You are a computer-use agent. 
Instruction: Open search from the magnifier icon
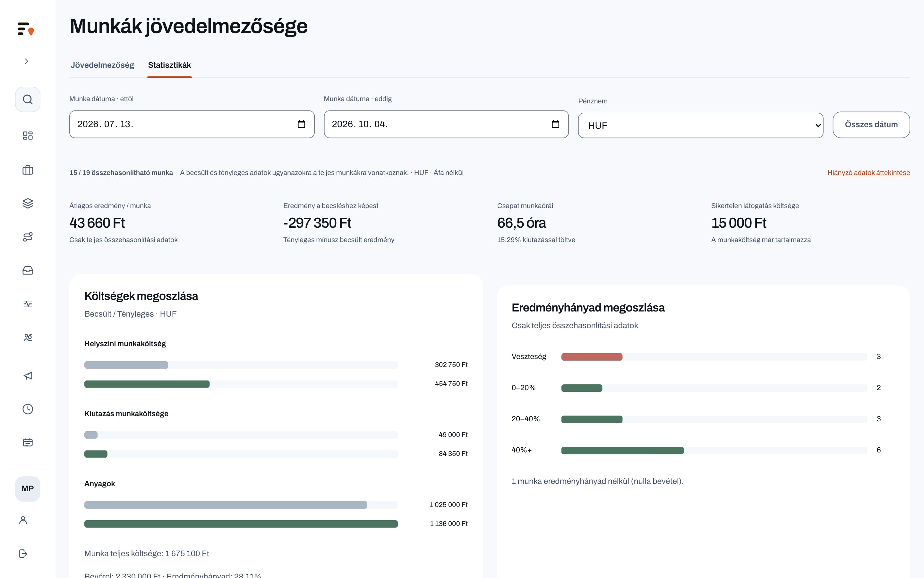click(x=28, y=100)
